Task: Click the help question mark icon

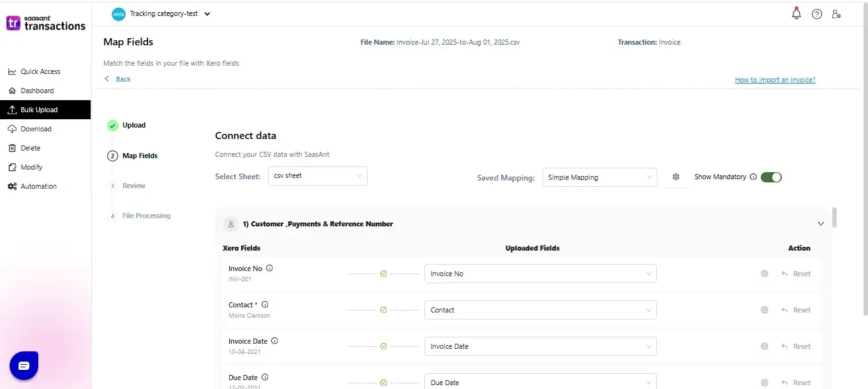Action: click(x=816, y=13)
